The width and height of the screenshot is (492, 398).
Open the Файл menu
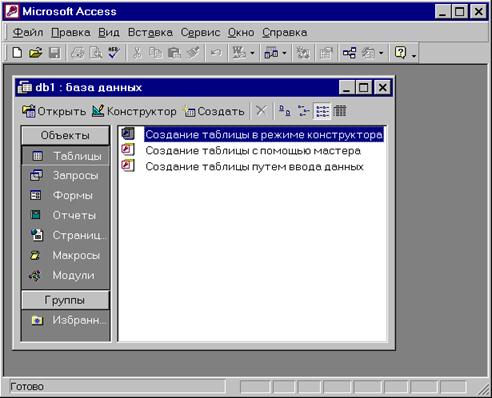(x=28, y=32)
